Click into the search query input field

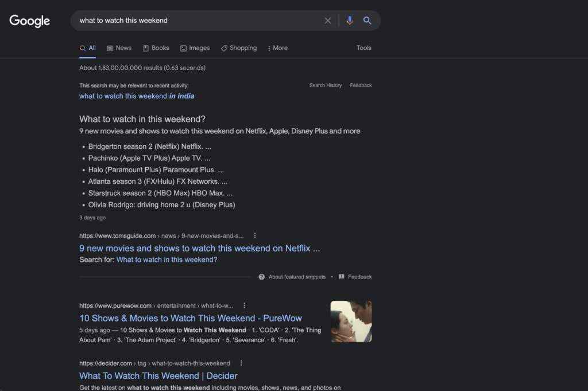click(195, 21)
